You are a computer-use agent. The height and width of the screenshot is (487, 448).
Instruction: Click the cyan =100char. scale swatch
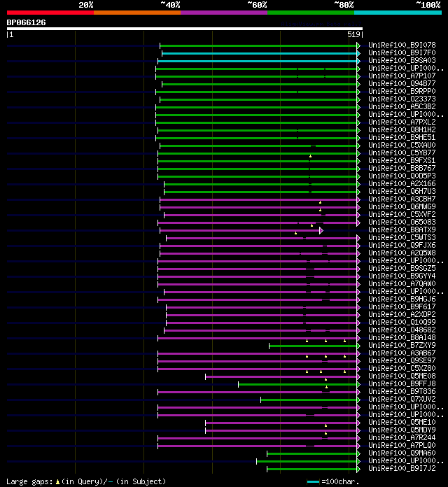tap(313, 481)
